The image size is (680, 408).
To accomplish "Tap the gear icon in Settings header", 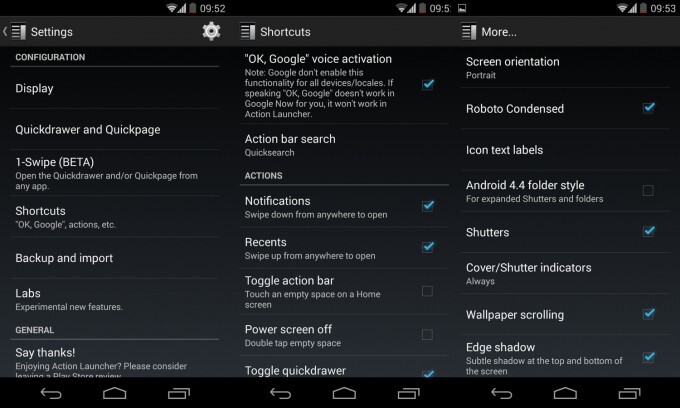I will point(211,32).
